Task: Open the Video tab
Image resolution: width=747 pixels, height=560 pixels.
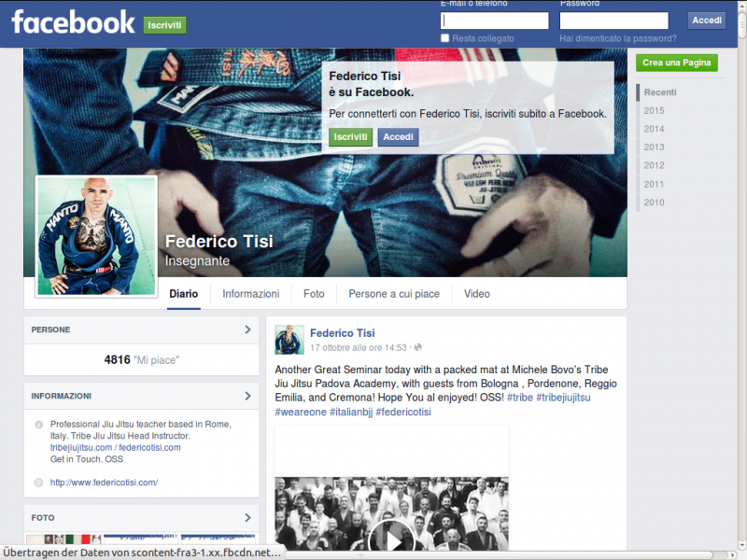Action: 476,294
